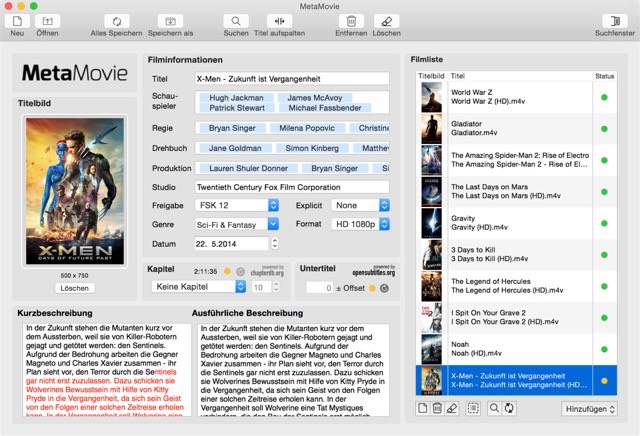Click the Status column header
Image resolution: width=640 pixels, height=436 pixels.
pos(604,76)
